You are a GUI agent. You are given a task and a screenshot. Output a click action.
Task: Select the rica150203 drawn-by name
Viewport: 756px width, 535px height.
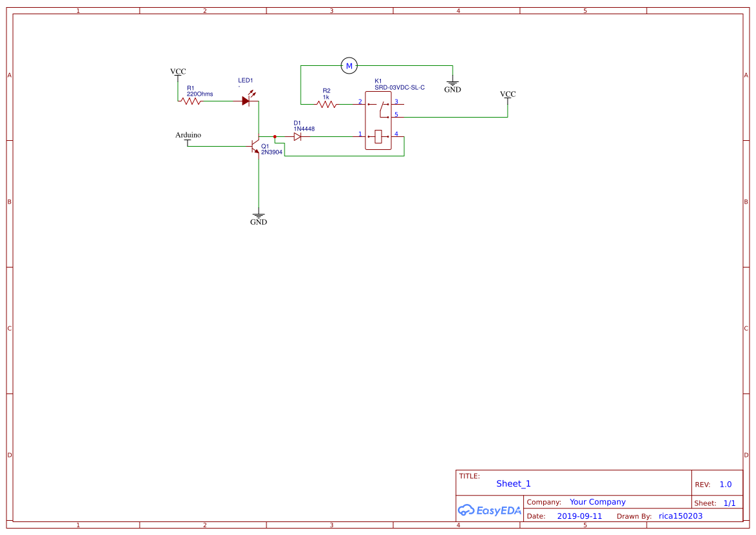point(680,516)
